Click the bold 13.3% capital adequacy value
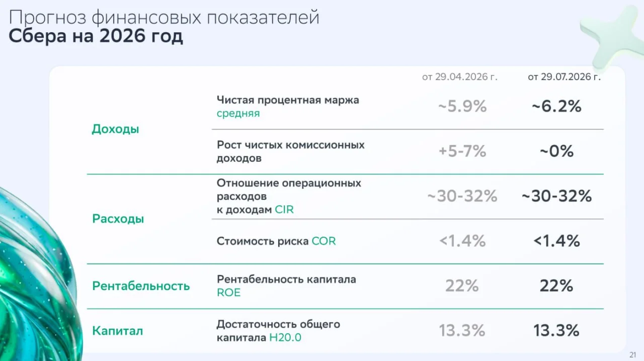The image size is (644, 361). tap(556, 331)
